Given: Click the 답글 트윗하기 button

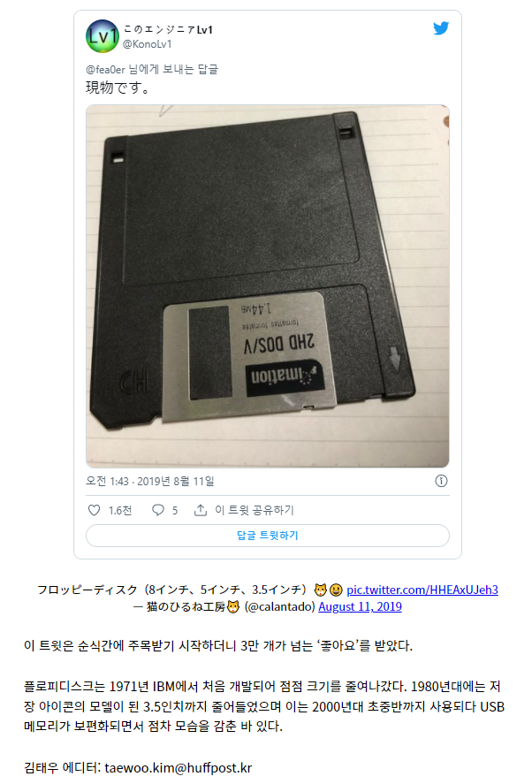Looking at the screenshot, I should 268,536.
